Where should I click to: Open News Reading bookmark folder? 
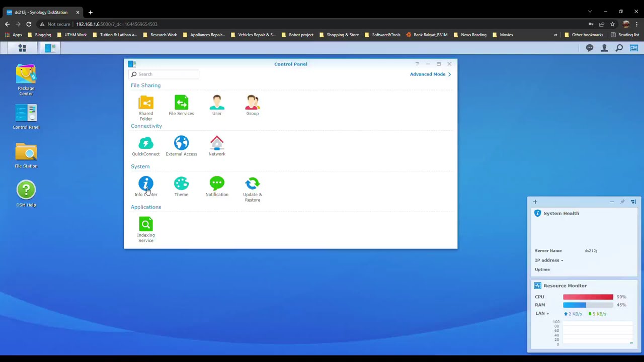pyautogui.click(x=470, y=35)
